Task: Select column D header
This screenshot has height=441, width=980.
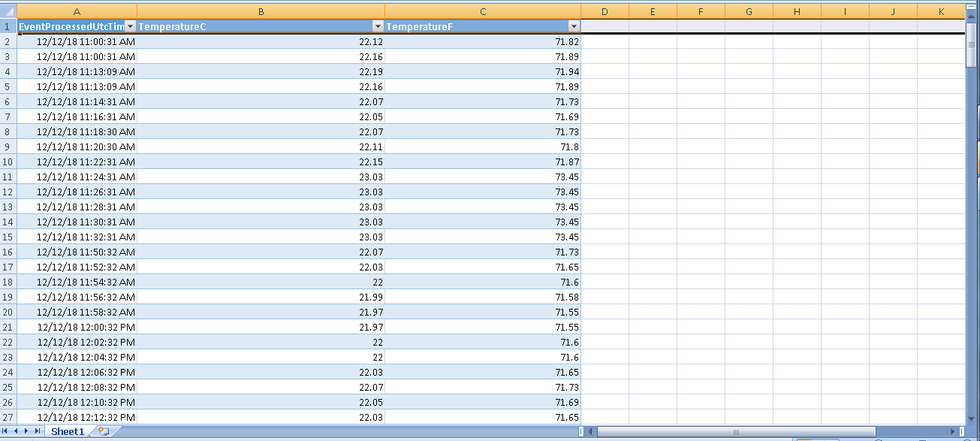Action: pyautogui.click(x=605, y=11)
